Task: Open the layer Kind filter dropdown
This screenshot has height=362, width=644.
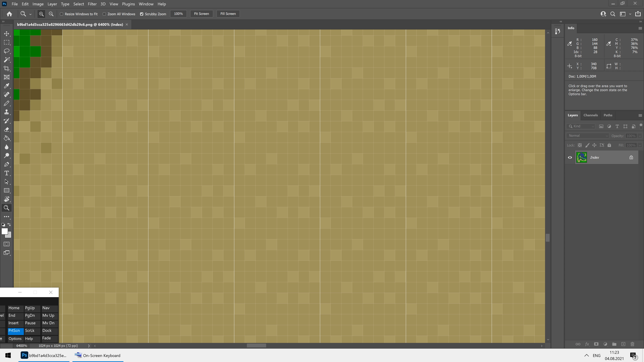Action: [581, 126]
